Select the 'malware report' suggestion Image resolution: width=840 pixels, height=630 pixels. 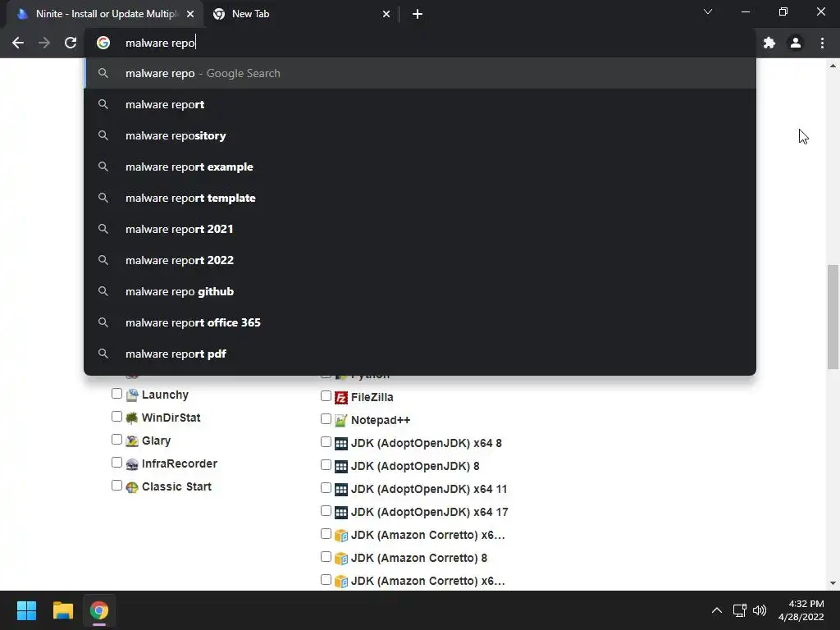click(x=420, y=104)
